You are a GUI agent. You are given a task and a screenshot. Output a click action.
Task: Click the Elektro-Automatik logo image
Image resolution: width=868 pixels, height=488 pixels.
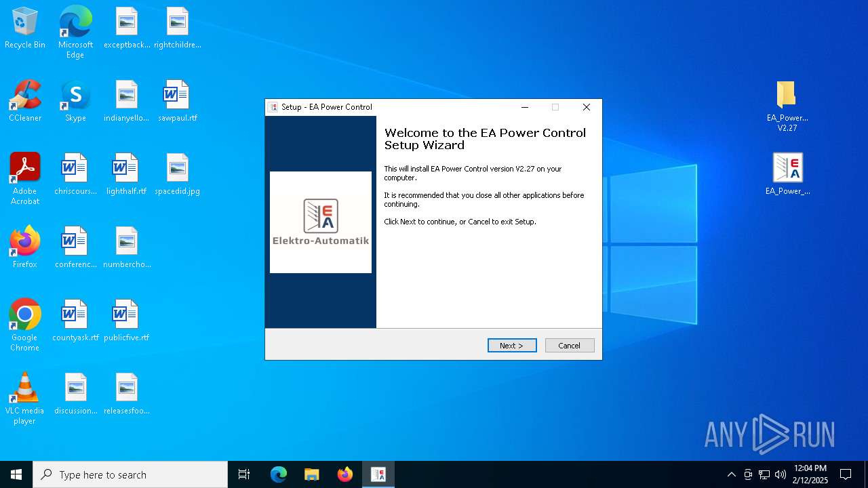[321, 222]
